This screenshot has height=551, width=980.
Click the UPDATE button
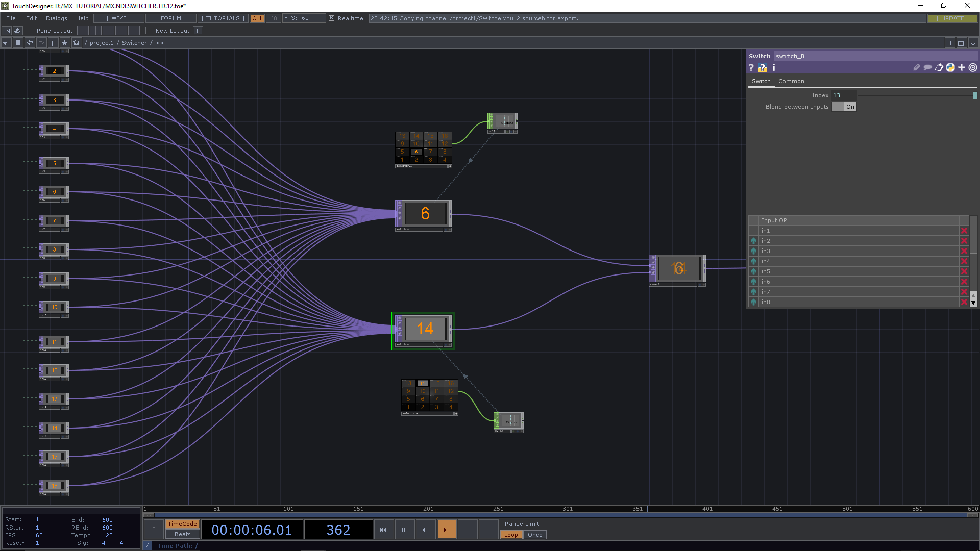[x=952, y=18]
